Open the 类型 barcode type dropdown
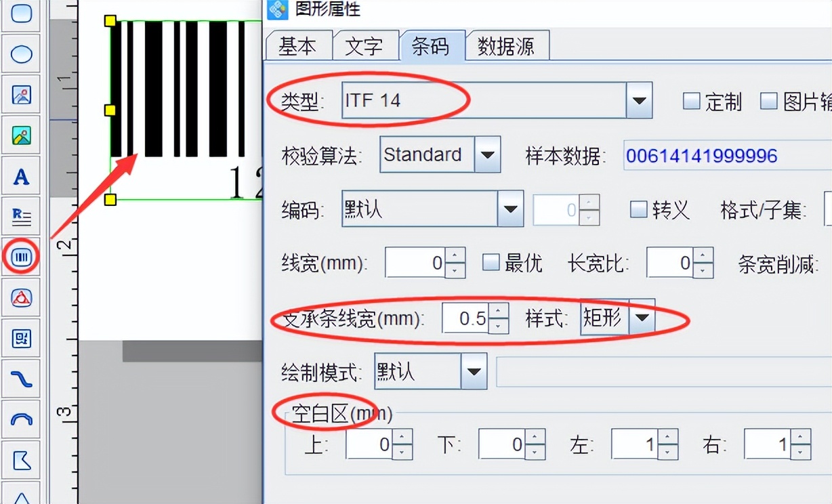 [640, 100]
